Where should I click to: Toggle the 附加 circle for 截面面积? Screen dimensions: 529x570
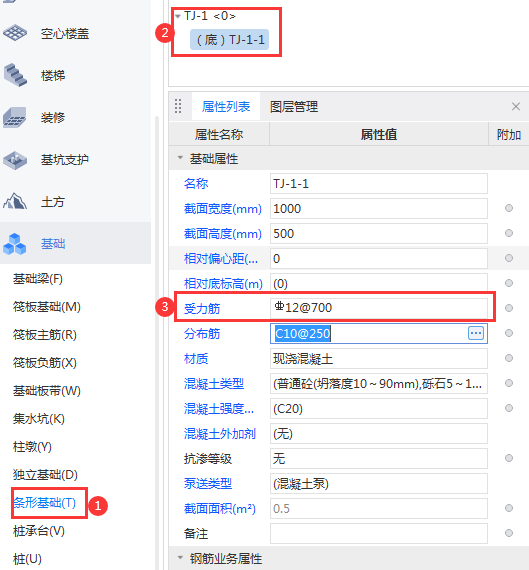coord(509,508)
